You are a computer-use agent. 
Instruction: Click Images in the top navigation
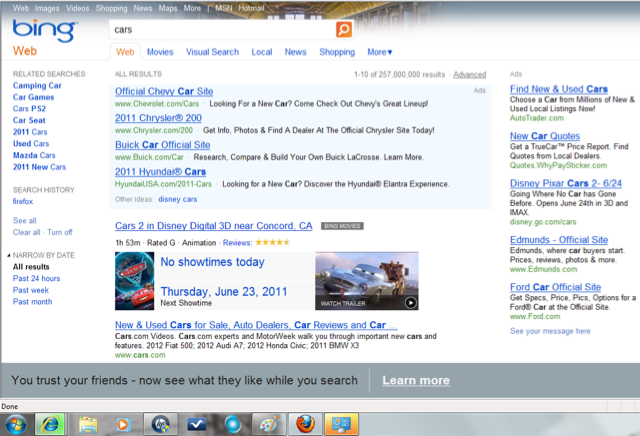[47, 8]
